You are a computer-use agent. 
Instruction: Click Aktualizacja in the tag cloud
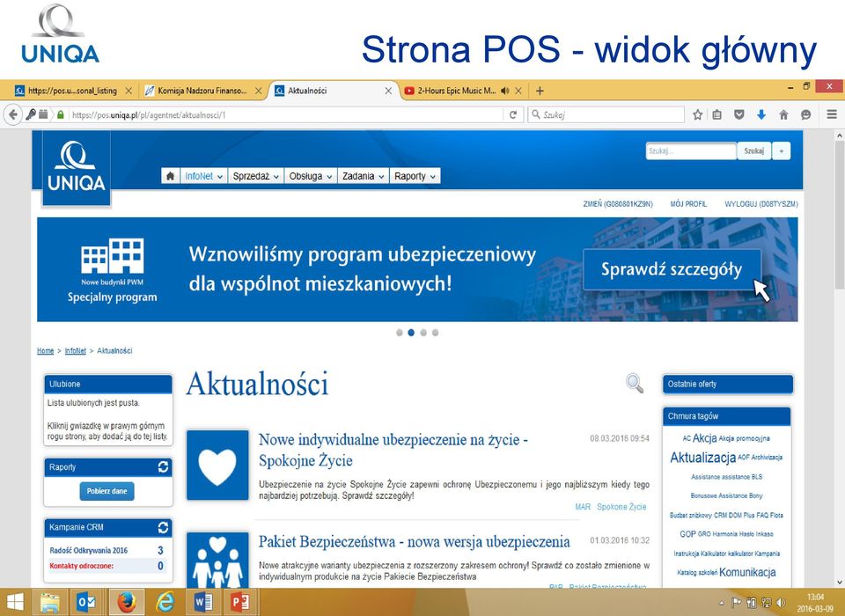point(702,458)
